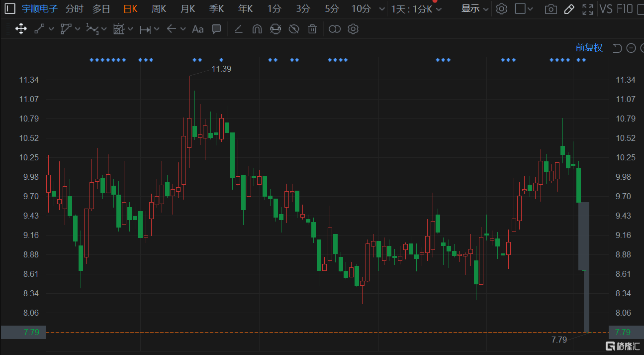
Task: Select the wave pattern drawing tool
Action: pyautogui.click(x=92, y=29)
